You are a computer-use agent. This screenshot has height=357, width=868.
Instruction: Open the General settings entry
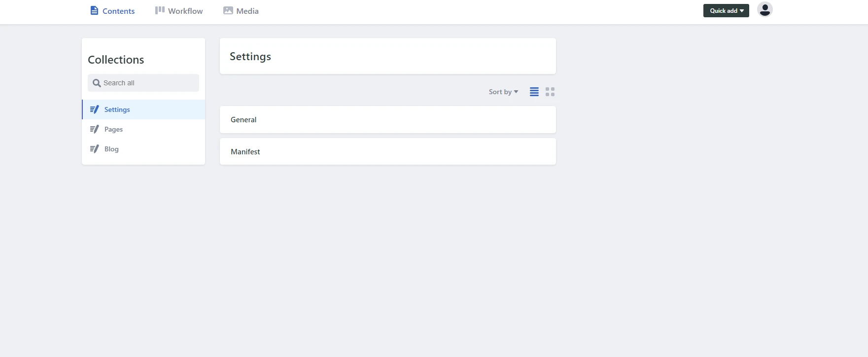(387, 120)
